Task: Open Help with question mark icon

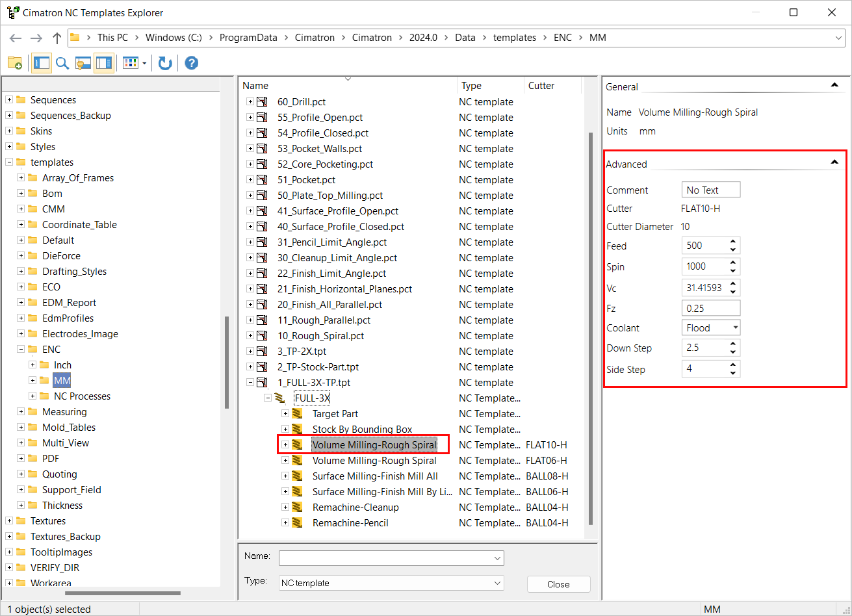Action: click(x=191, y=63)
